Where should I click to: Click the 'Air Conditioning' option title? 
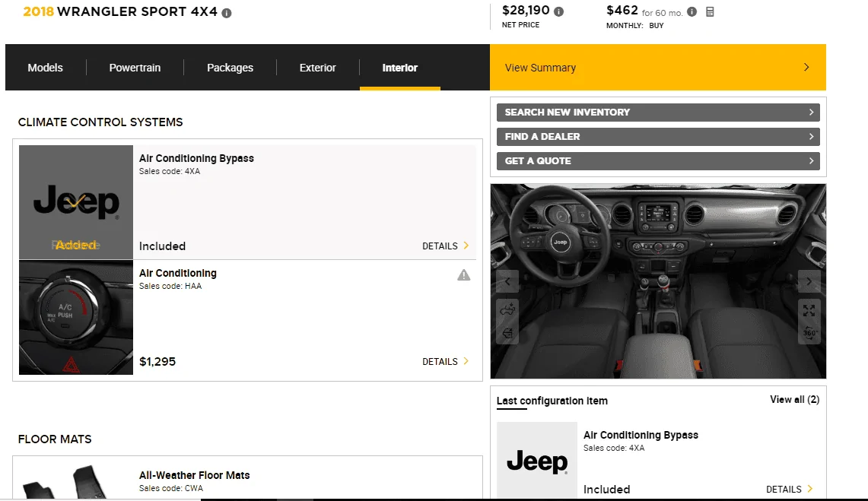coord(178,273)
